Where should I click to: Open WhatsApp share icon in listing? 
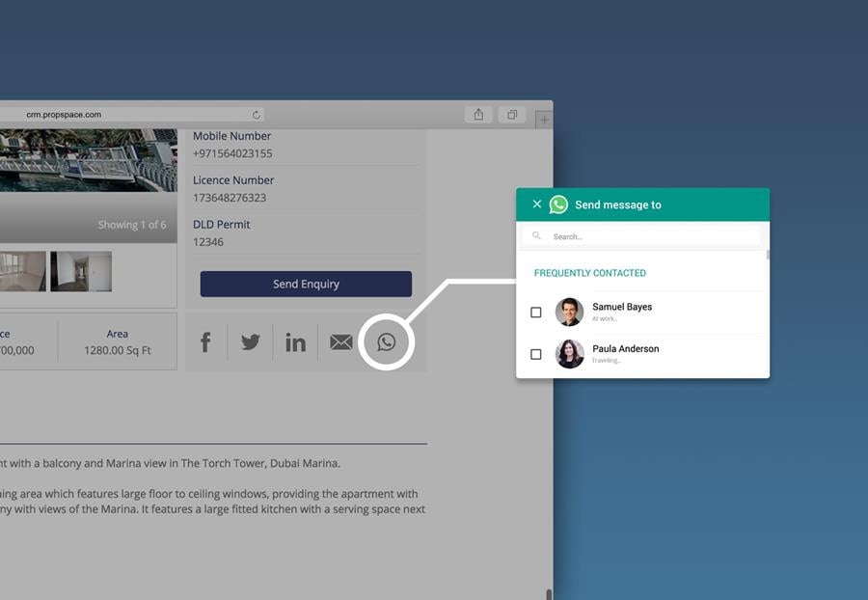(x=387, y=342)
